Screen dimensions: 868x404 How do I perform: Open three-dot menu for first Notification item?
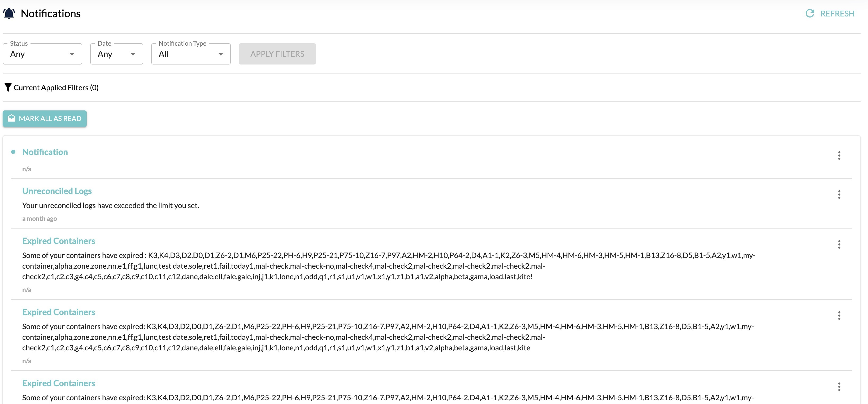point(839,156)
